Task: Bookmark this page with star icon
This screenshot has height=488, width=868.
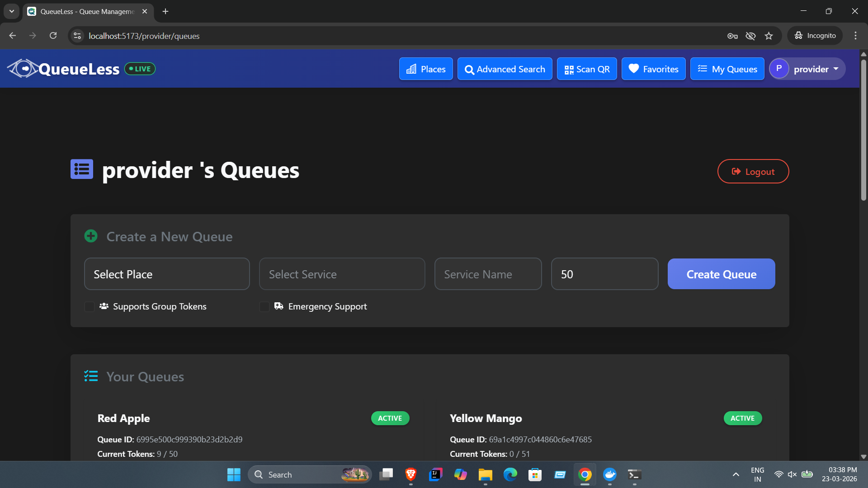Action: point(769,36)
